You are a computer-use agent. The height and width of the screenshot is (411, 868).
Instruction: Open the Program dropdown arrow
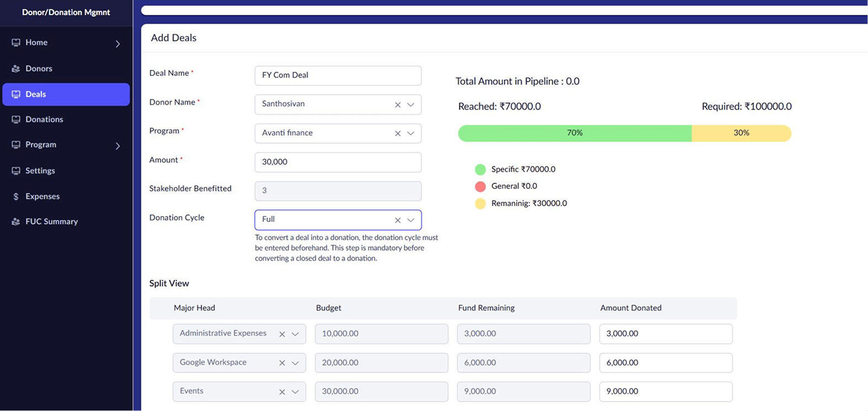[411, 133]
